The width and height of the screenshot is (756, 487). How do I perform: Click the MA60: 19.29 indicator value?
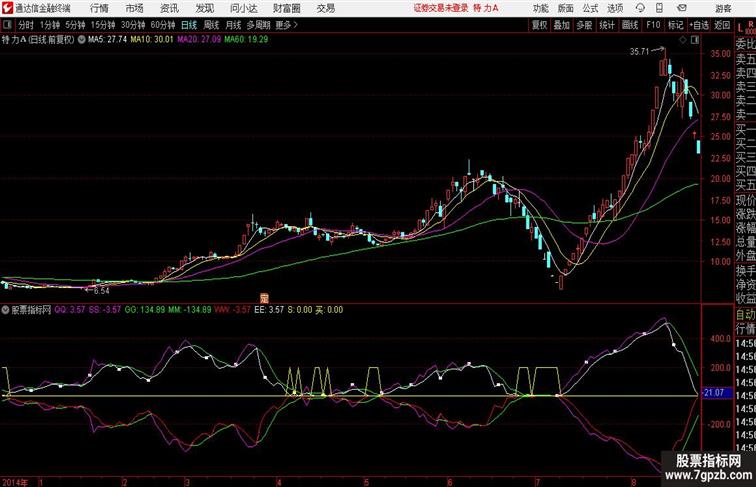[x=246, y=40]
